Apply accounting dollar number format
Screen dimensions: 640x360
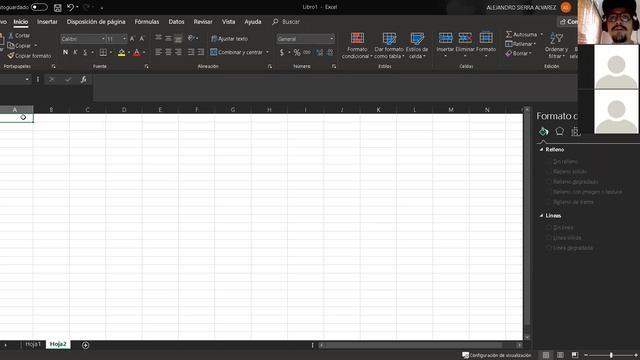coord(282,52)
